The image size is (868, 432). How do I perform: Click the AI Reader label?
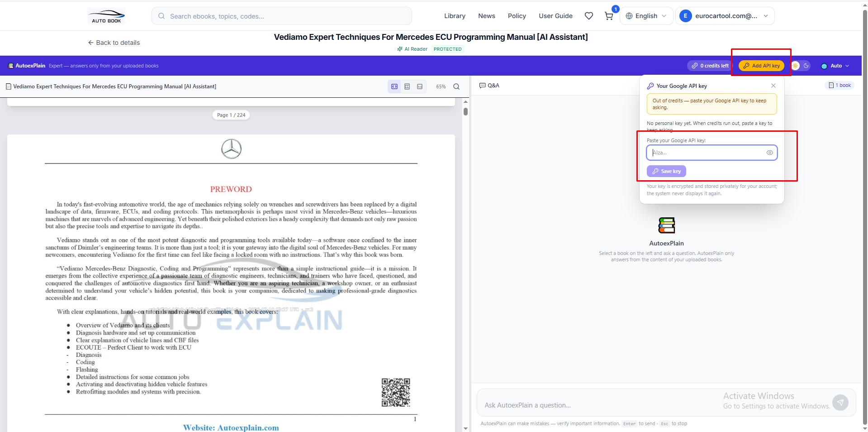[x=412, y=49]
